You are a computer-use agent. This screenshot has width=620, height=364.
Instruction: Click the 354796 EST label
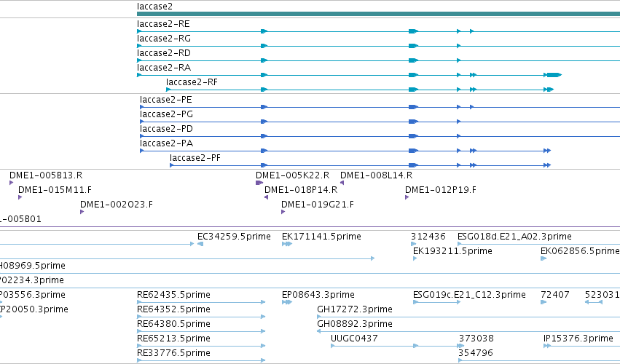click(x=476, y=353)
